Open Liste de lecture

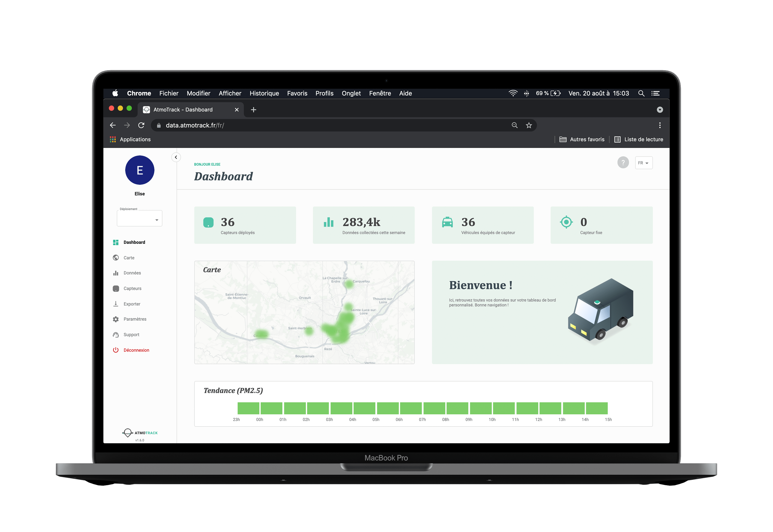(x=638, y=139)
